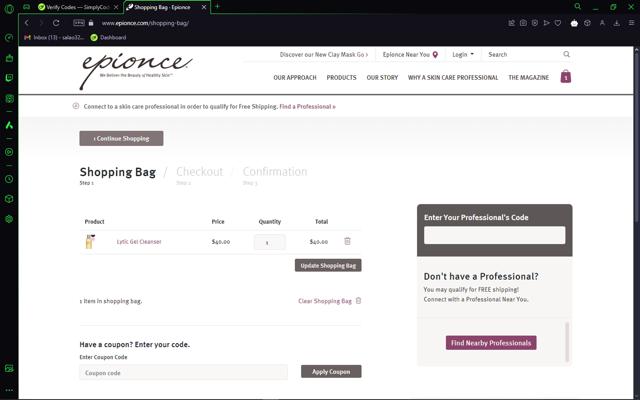Submit search with the magnifier icon
The image size is (640, 400).
(x=566, y=54)
